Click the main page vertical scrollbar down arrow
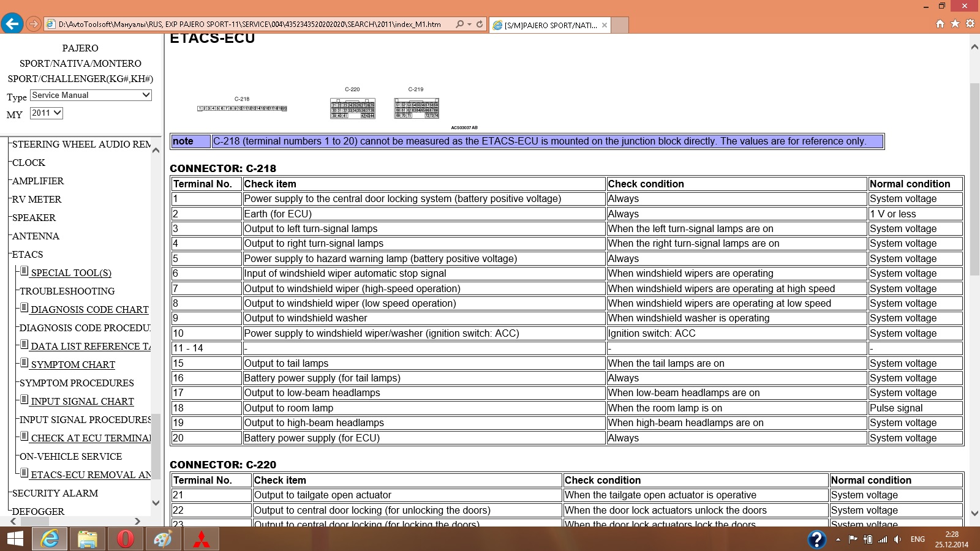The width and height of the screenshot is (980, 551). [974, 514]
